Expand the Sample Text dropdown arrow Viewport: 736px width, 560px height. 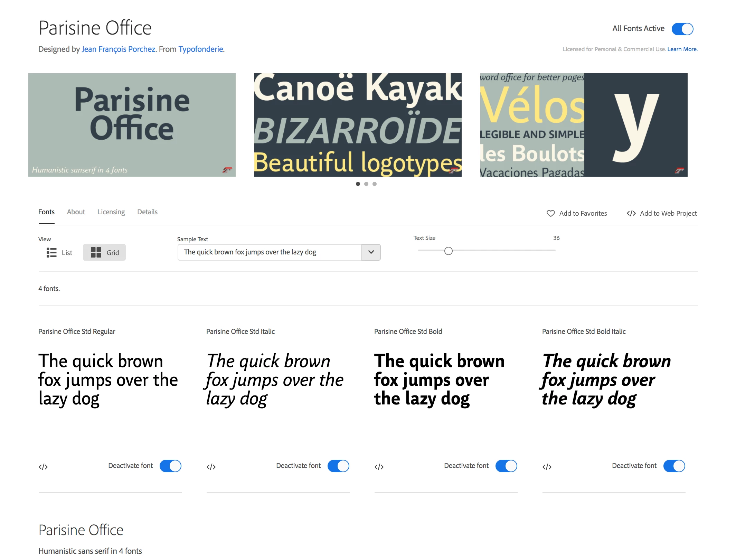coord(371,252)
